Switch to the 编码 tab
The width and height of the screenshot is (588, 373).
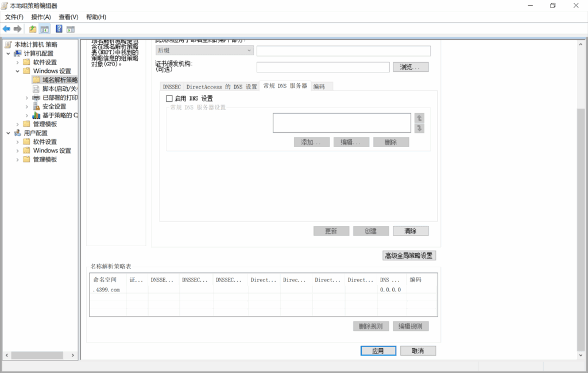coord(319,87)
